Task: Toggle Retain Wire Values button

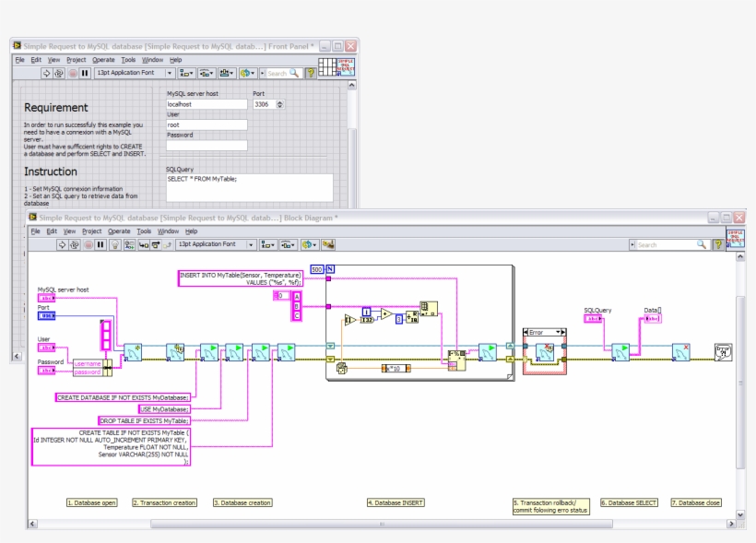Action: coord(129,245)
